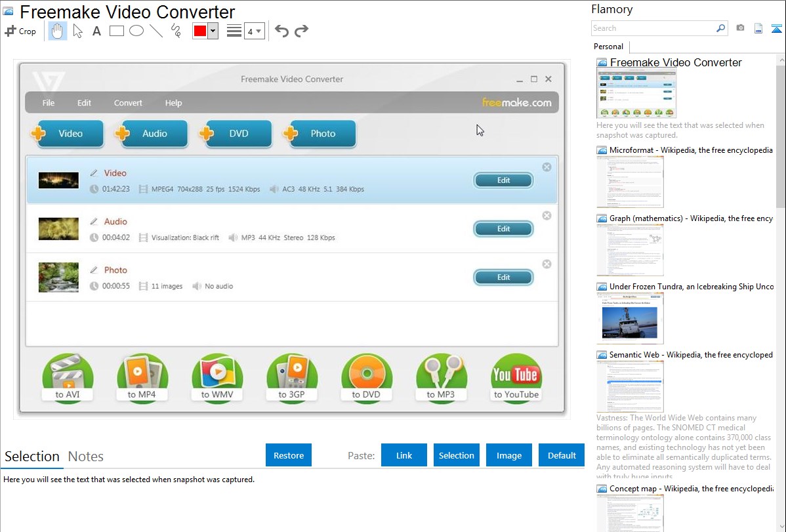786x532 pixels.
Task: Click the magnifier icon in Flamory search
Action: click(720, 28)
